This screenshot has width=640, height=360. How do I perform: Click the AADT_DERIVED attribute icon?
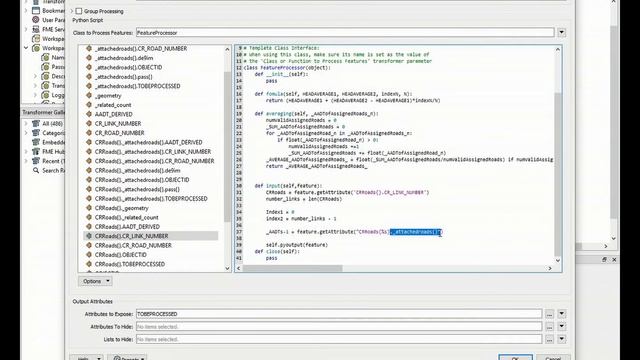click(89, 114)
